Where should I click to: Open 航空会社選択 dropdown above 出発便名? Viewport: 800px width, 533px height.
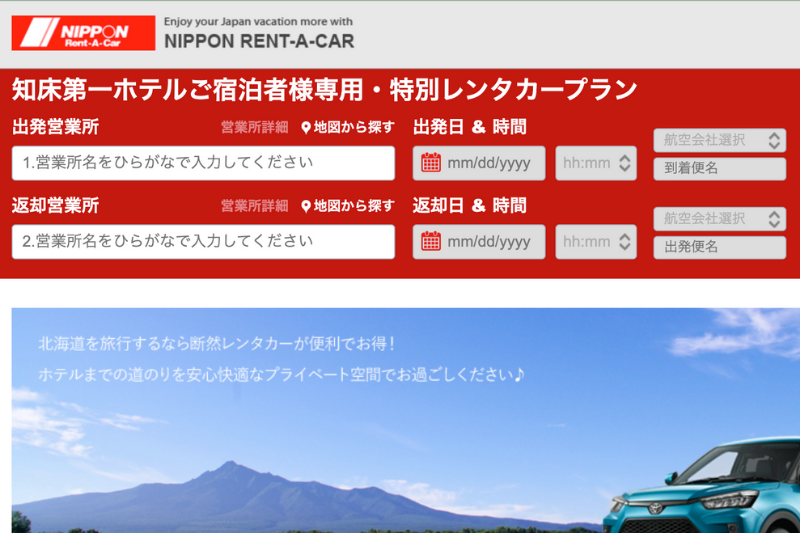[719, 218]
